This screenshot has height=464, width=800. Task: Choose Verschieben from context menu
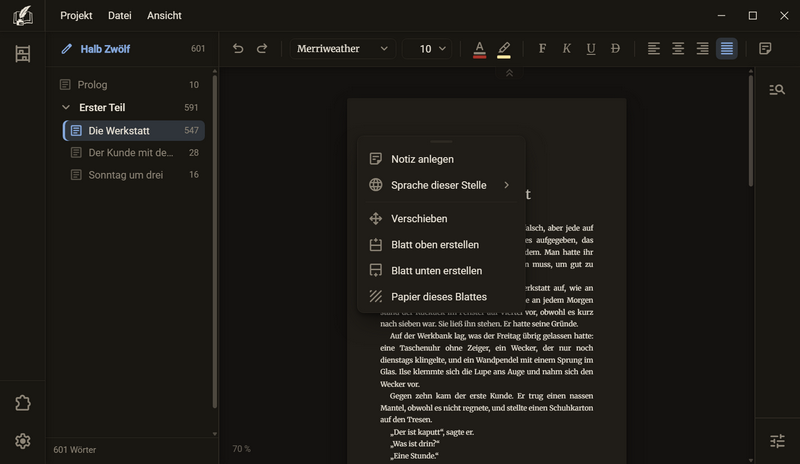click(441, 218)
